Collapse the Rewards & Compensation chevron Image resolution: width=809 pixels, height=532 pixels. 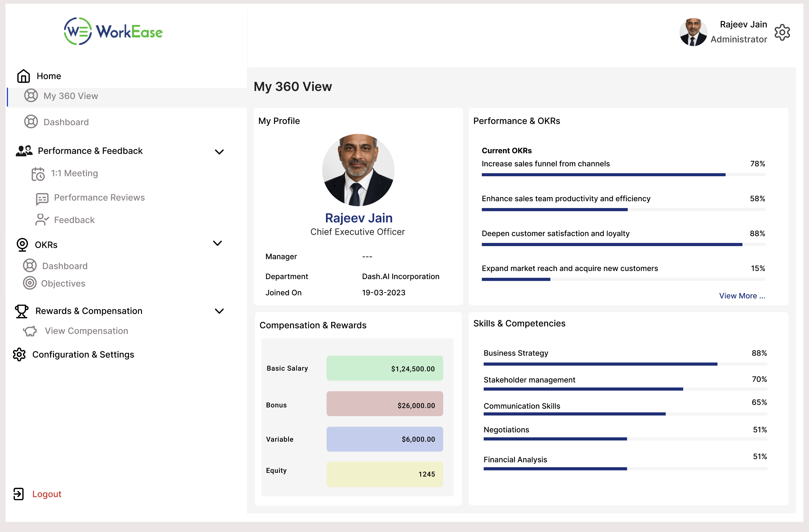coord(219,311)
